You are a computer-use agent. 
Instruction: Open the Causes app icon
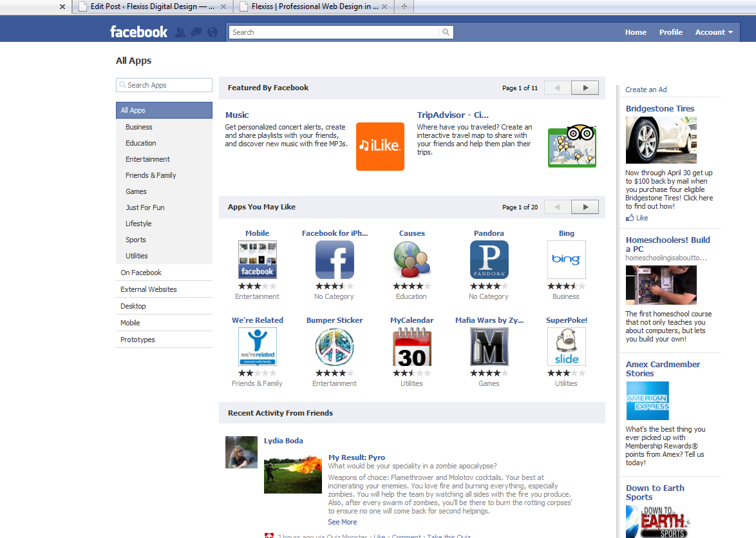tap(411, 259)
